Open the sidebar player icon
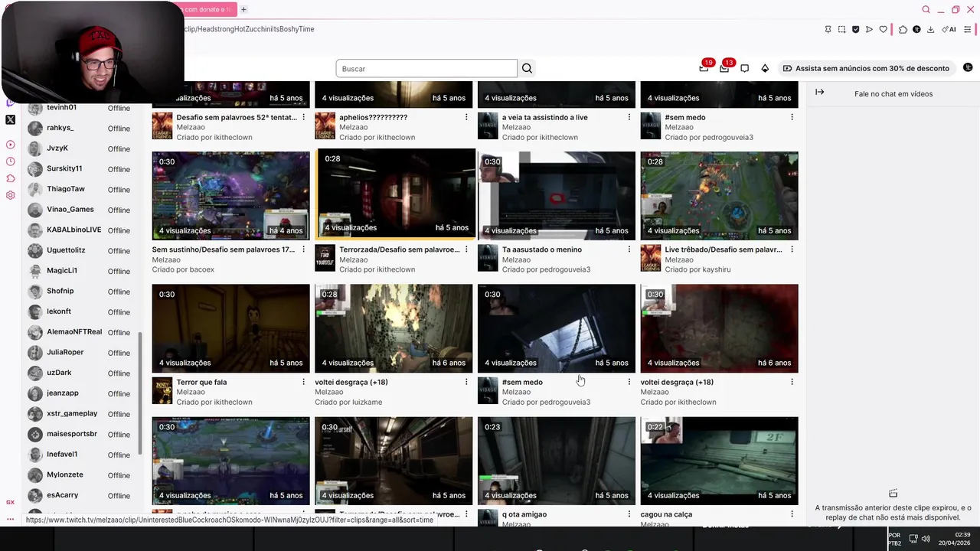Viewport: 980px width, 551px height. pos(10,145)
